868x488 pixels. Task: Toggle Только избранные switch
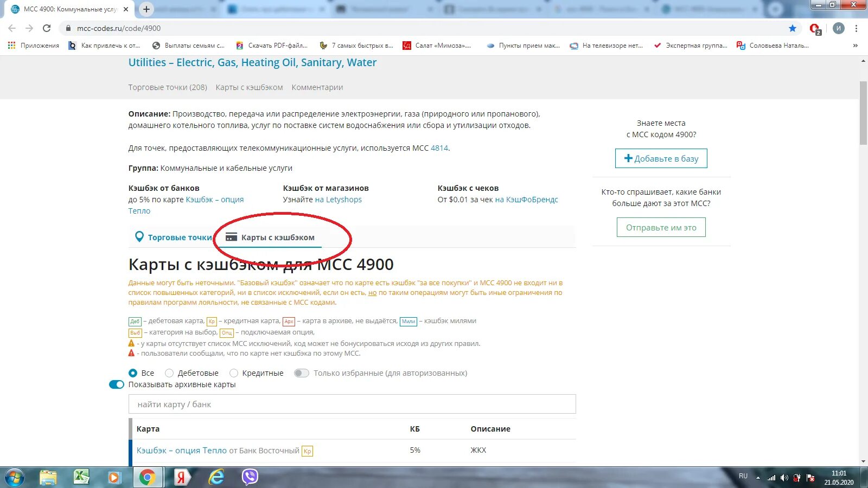coord(301,373)
